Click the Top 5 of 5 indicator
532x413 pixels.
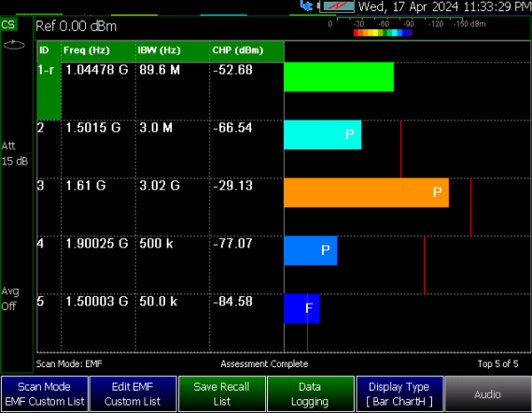[498, 364]
